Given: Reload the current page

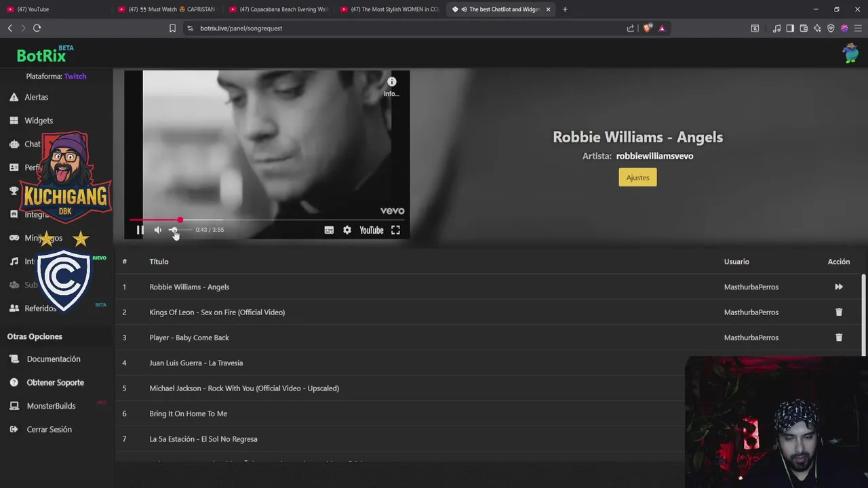Looking at the screenshot, I should 37,28.
